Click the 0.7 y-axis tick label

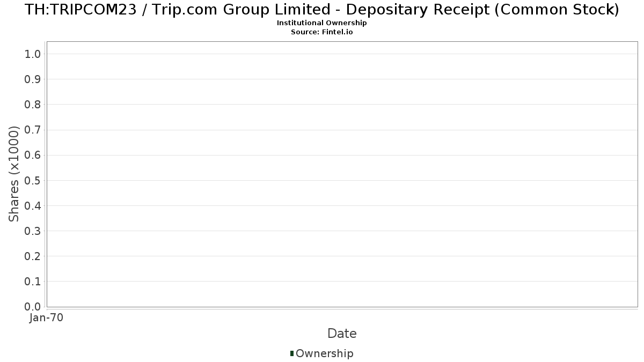32,130
